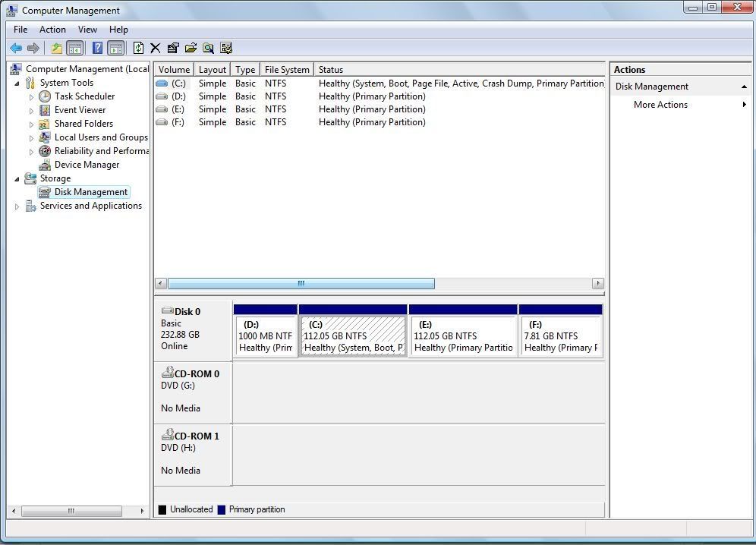The image size is (756, 545).
Task: Expand Reliability and Performance node arrow
Action: [x=31, y=152]
